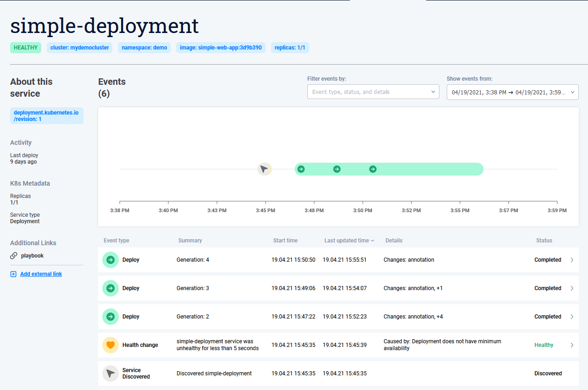Viewport: 588px width, 390px height.
Task: Open the Show events from date range dropdown
Action: (512, 92)
